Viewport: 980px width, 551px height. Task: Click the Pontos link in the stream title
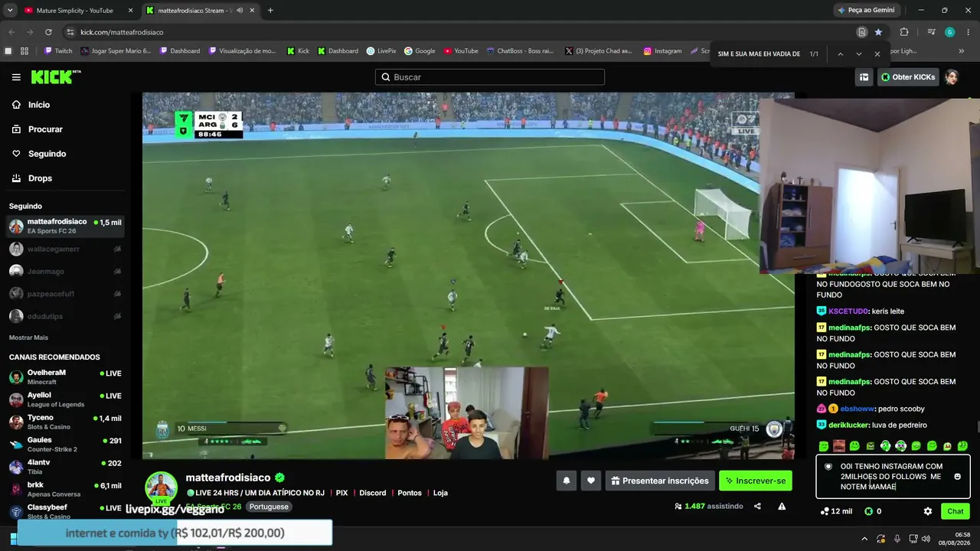click(x=410, y=493)
